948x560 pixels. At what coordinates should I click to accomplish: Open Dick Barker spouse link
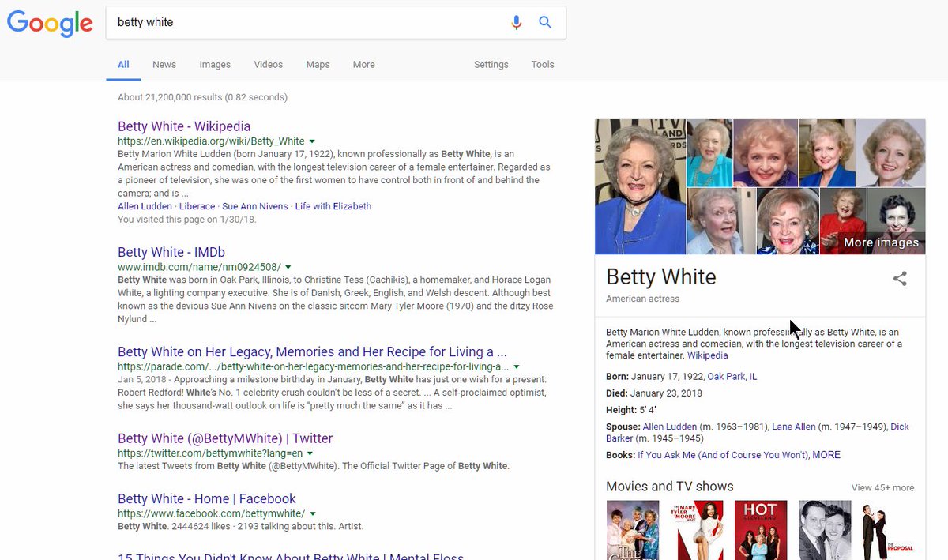(900, 427)
